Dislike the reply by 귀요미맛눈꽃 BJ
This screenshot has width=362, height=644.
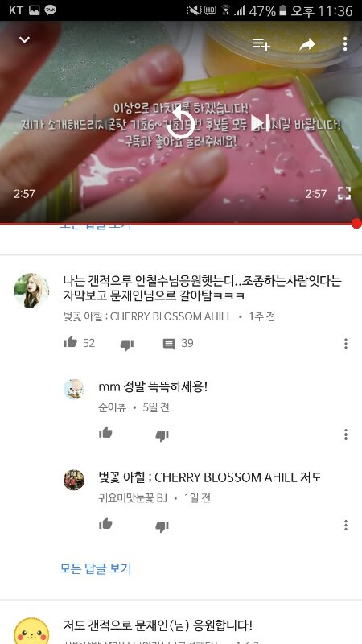tap(162, 526)
